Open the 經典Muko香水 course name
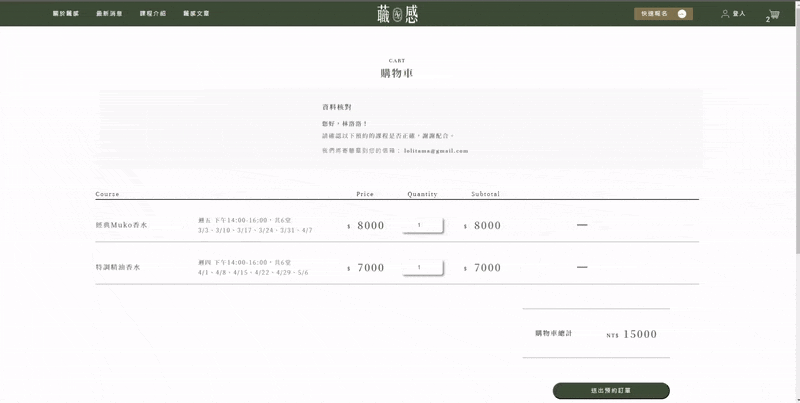Viewport: 800px width, 403px height. click(x=121, y=226)
